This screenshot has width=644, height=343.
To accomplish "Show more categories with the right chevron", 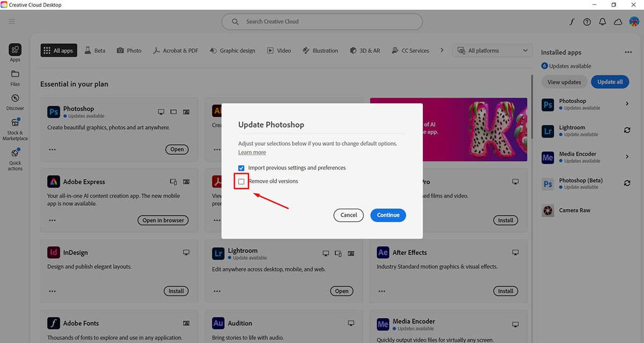I will click(x=442, y=50).
